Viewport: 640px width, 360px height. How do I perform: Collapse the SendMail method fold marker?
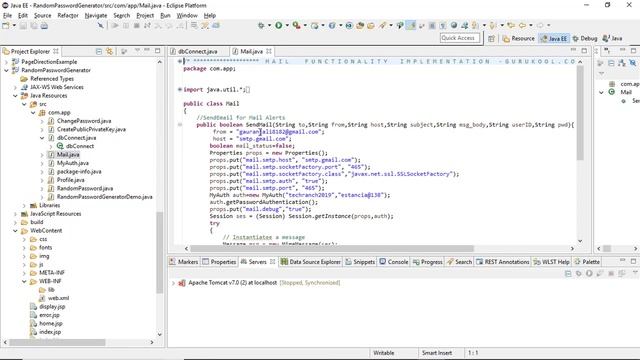[x=180, y=124]
